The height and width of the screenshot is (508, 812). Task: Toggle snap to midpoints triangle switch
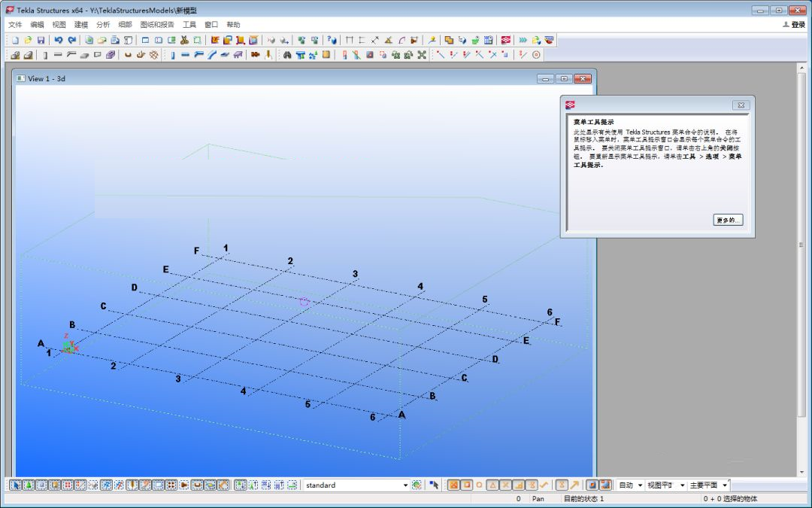(x=492, y=485)
